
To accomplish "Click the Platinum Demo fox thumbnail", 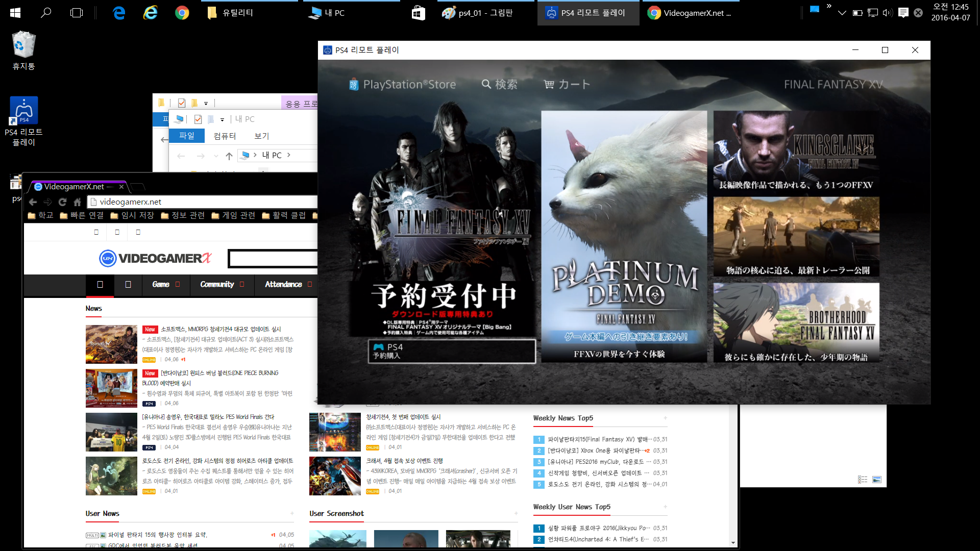I will (624, 236).
